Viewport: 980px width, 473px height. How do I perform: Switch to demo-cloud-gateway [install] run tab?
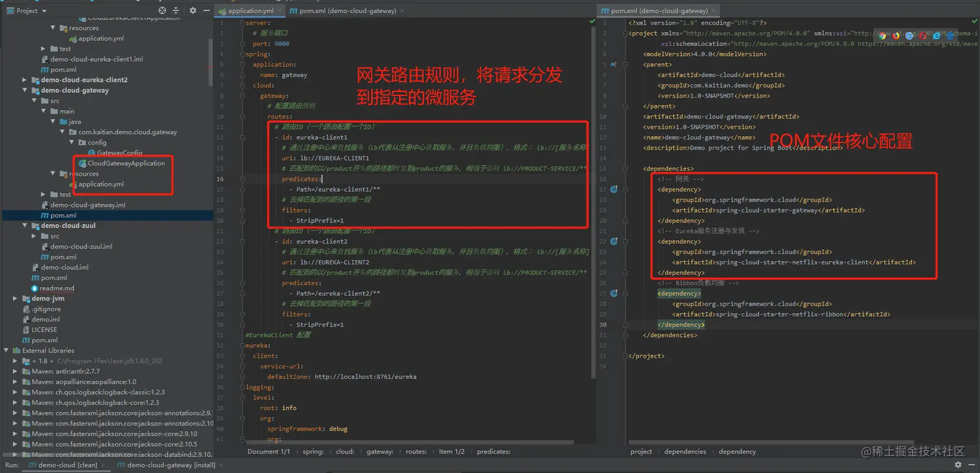coord(165,465)
